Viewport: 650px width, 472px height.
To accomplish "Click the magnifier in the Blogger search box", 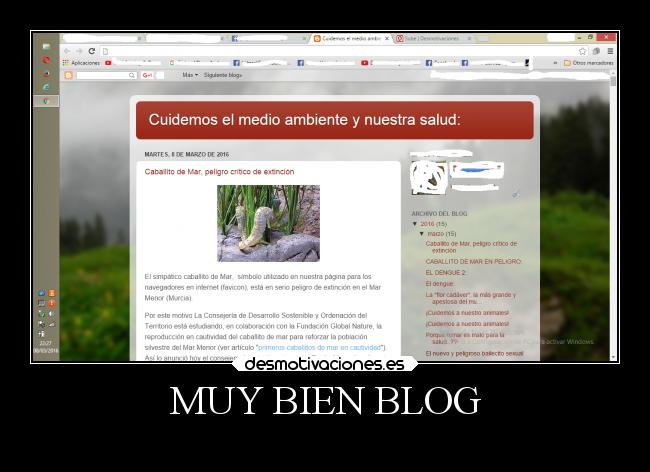I will 131,75.
